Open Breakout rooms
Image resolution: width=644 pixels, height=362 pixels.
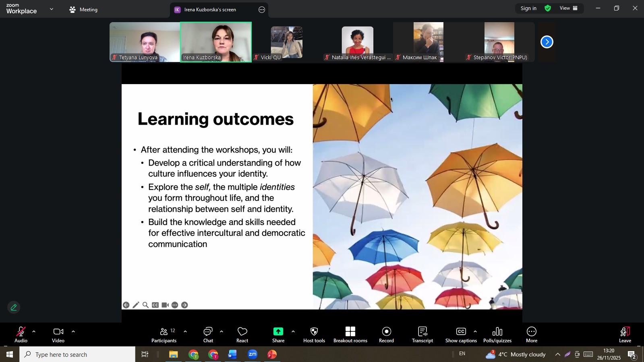tap(350, 335)
